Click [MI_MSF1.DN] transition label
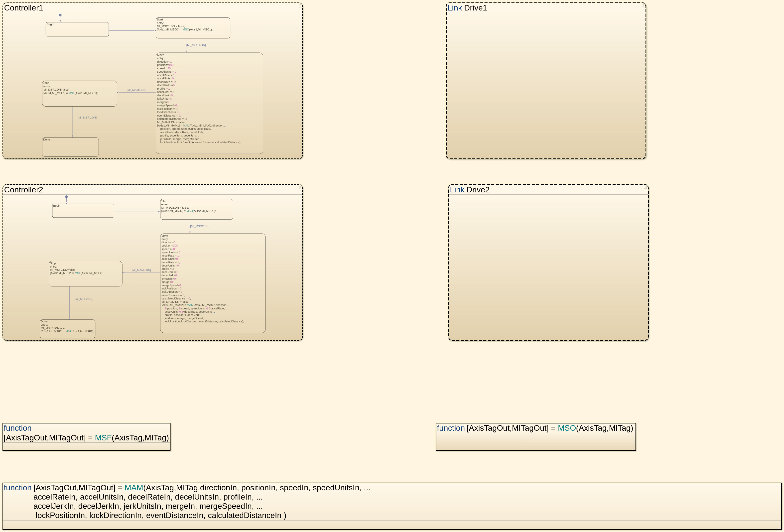784x532 pixels. coord(87,118)
